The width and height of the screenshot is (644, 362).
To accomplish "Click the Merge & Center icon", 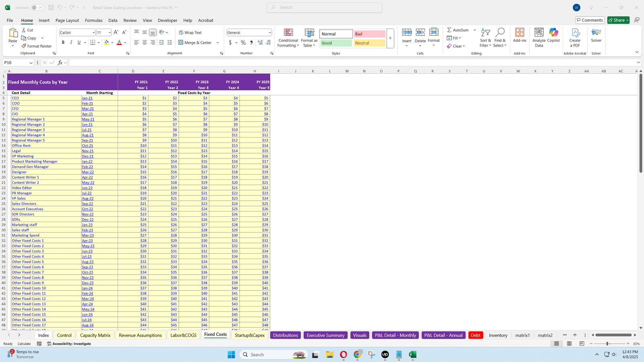I will [x=181, y=43].
